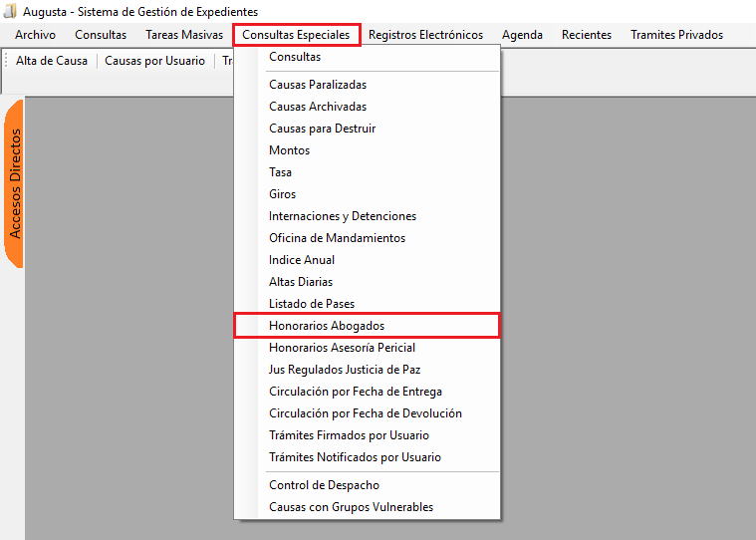The height and width of the screenshot is (540, 756).
Task: Select Honorarios Asesoría Pericial
Action: 342,348
